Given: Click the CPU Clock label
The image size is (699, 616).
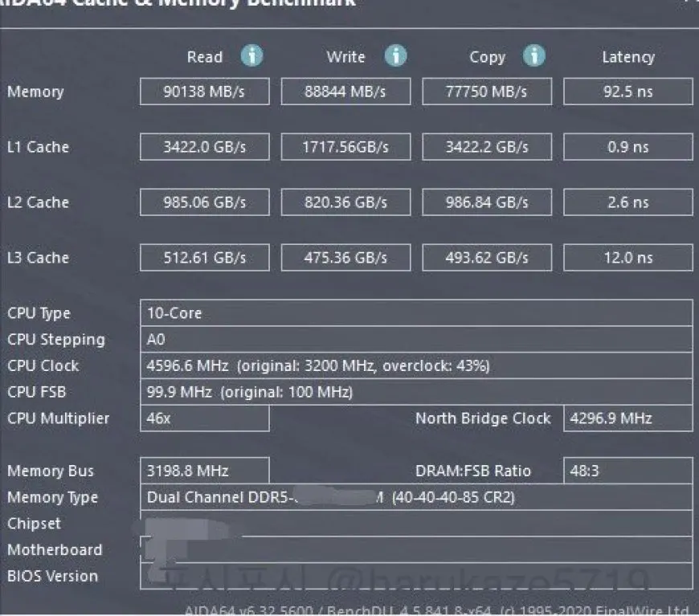Looking at the screenshot, I should click(x=43, y=365).
